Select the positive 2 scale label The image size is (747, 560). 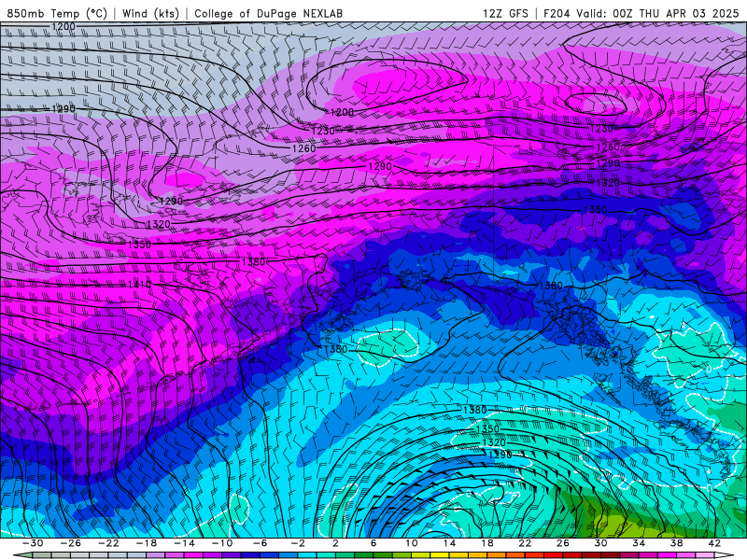pos(335,543)
